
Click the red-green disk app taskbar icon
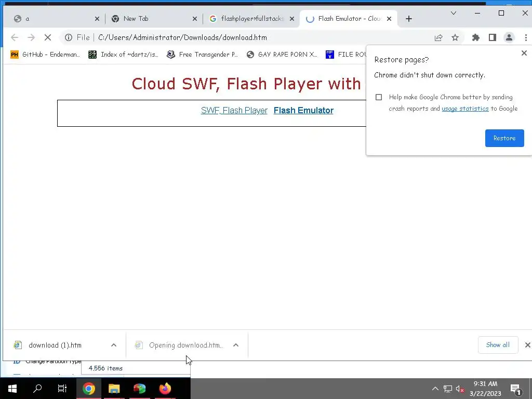[x=139, y=389]
